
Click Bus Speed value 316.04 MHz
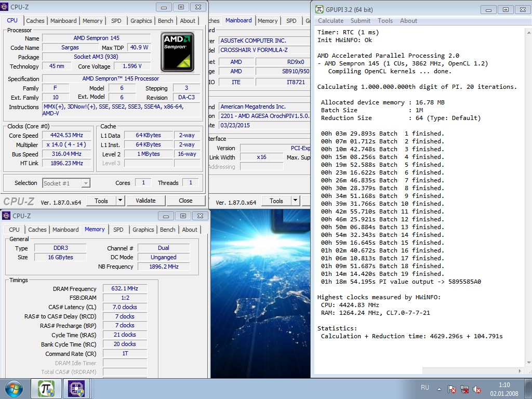coord(67,154)
